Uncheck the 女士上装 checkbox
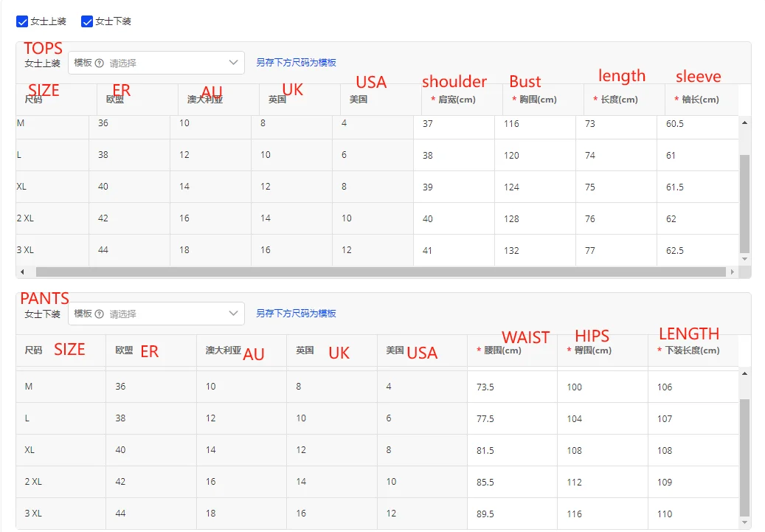 [x=22, y=21]
